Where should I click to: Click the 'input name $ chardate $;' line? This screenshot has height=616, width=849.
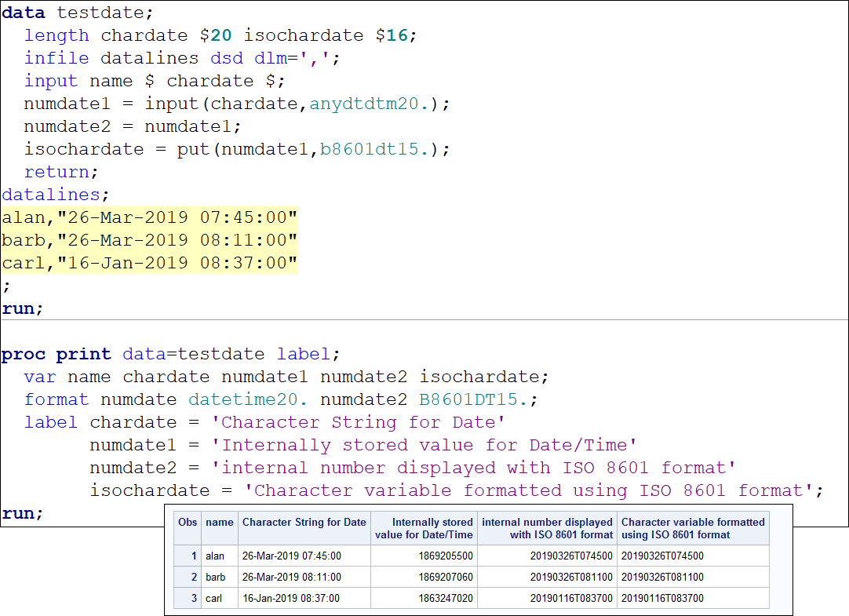pos(155,81)
